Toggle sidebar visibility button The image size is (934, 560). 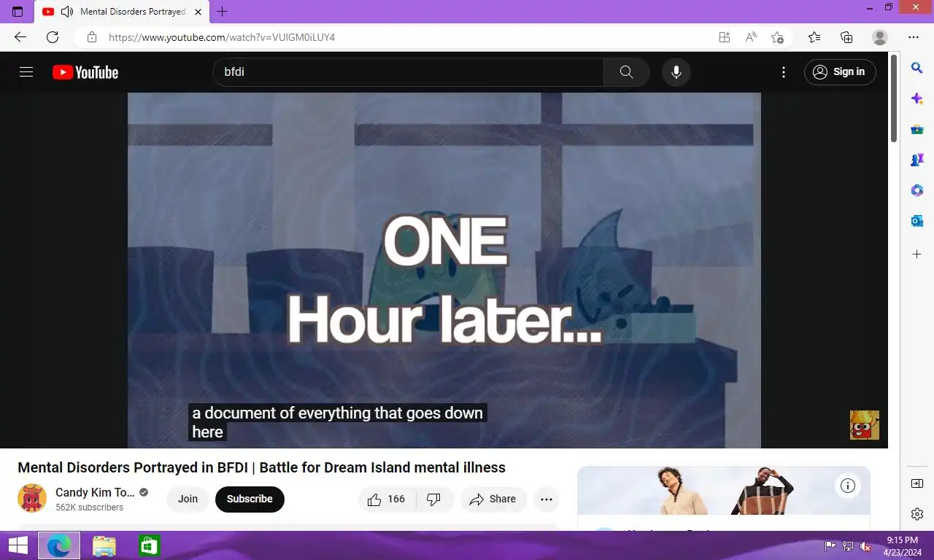click(917, 483)
